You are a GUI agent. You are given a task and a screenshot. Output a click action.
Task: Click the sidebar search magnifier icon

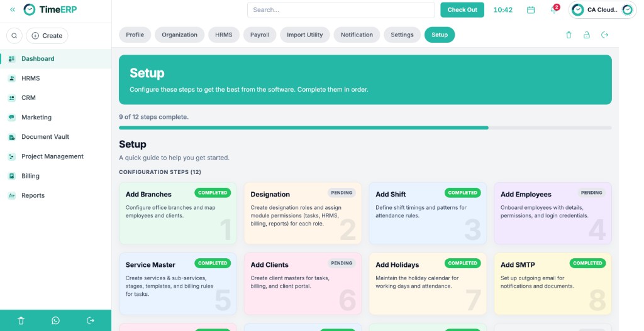click(x=14, y=36)
